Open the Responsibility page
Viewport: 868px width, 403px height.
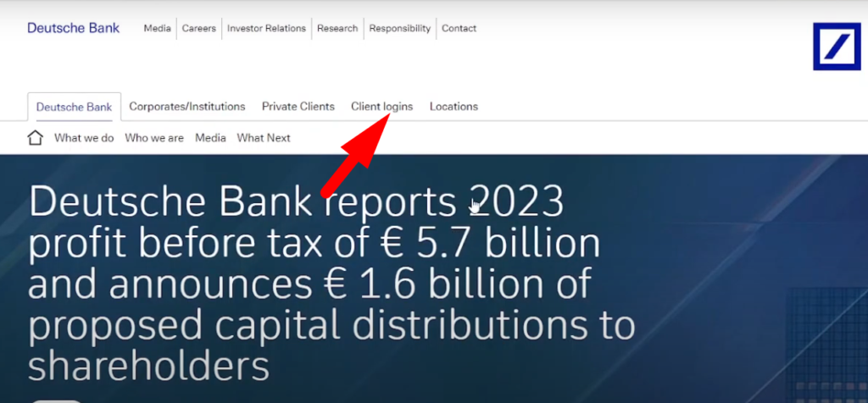pyautogui.click(x=400, y=28)
